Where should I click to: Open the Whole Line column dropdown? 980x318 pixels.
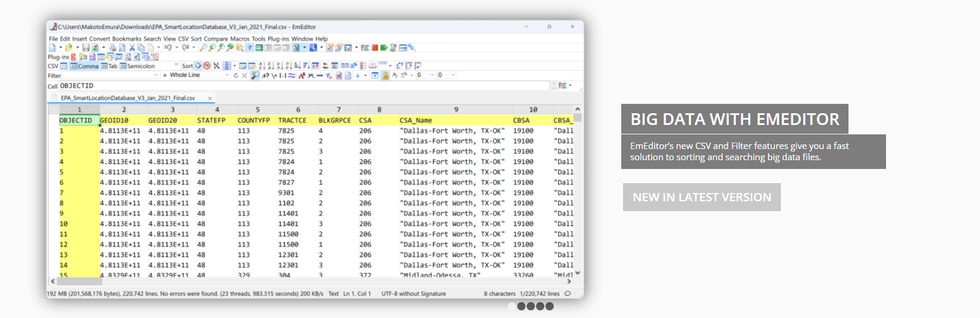coord(227,75)
